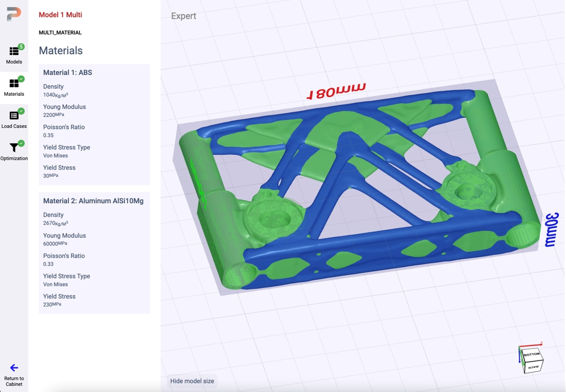Click the Materials heading

tap(61, 50)
